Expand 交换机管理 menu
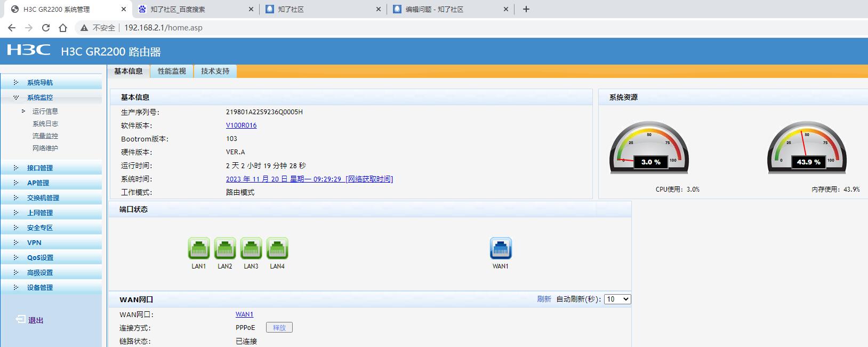 tap(51, 198)
